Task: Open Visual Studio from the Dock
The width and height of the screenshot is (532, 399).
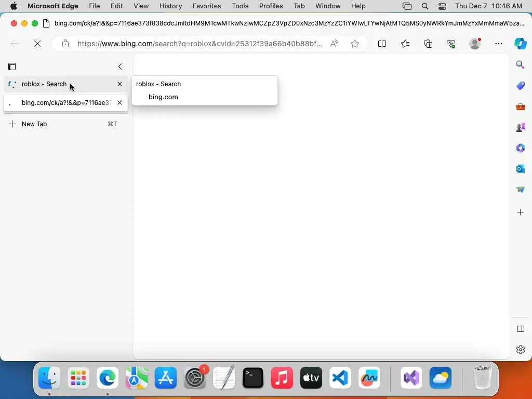Action: pyautogui.click(x=411, y=378)
